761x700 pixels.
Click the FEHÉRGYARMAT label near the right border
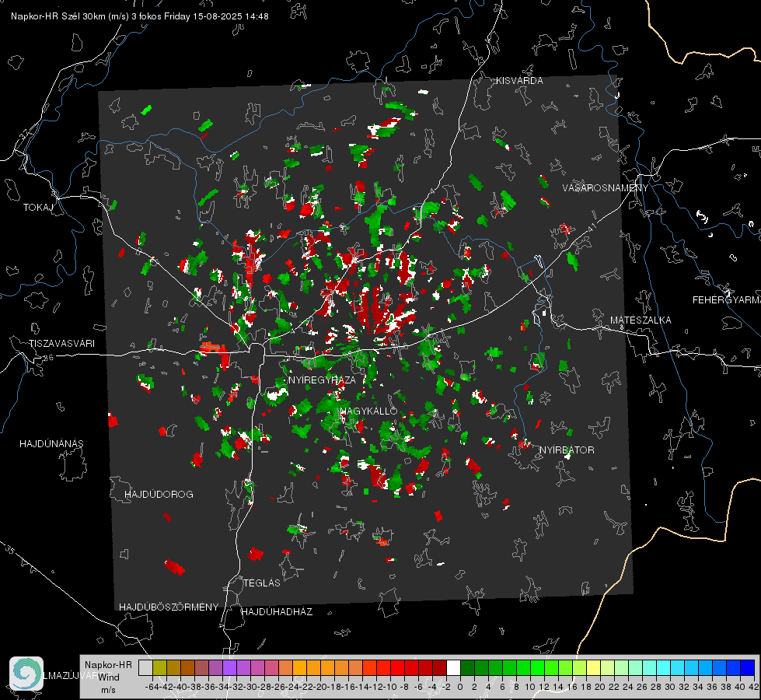coord(727,300)
